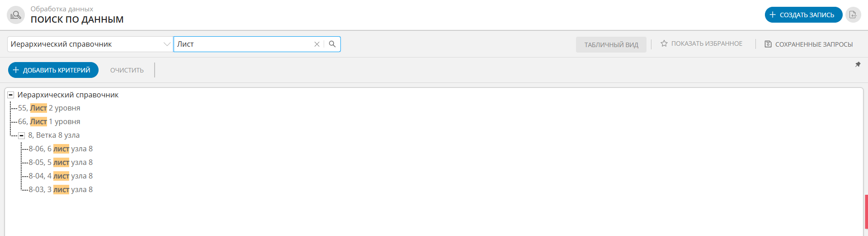Click the magnifier search icon
The height and width of the screenshot is (236, 868).
point(332,44)
